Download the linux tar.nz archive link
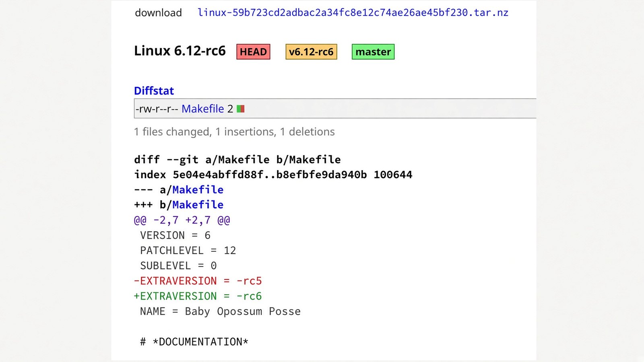This screenshot has width=644, height=362. coord(353,12)
